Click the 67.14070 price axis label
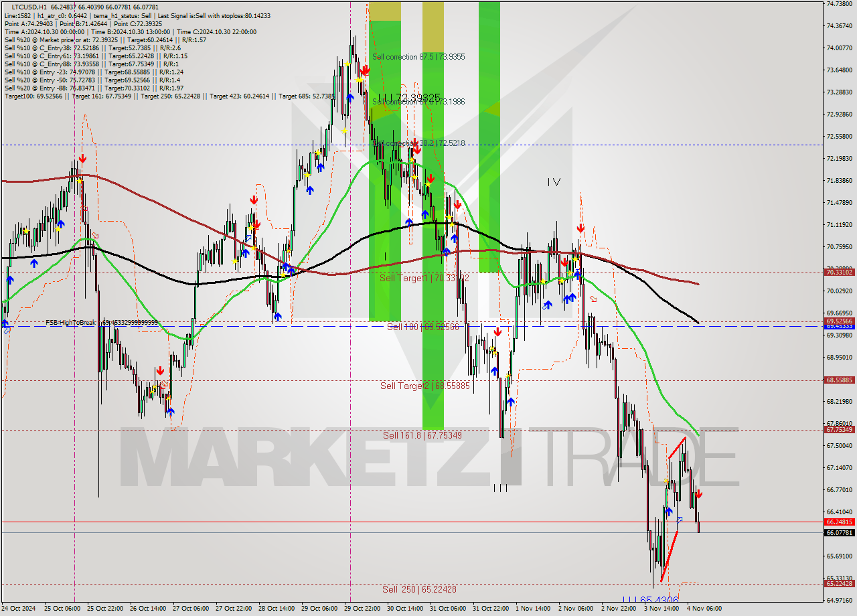Viewport: 857px width, 616px height. pyautogui.click(x=839, y=467)
